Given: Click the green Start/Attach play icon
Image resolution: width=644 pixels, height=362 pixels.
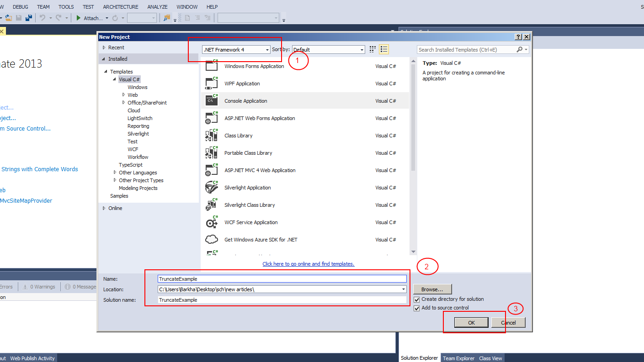Looking at the screenshot, I should [79, 18].
